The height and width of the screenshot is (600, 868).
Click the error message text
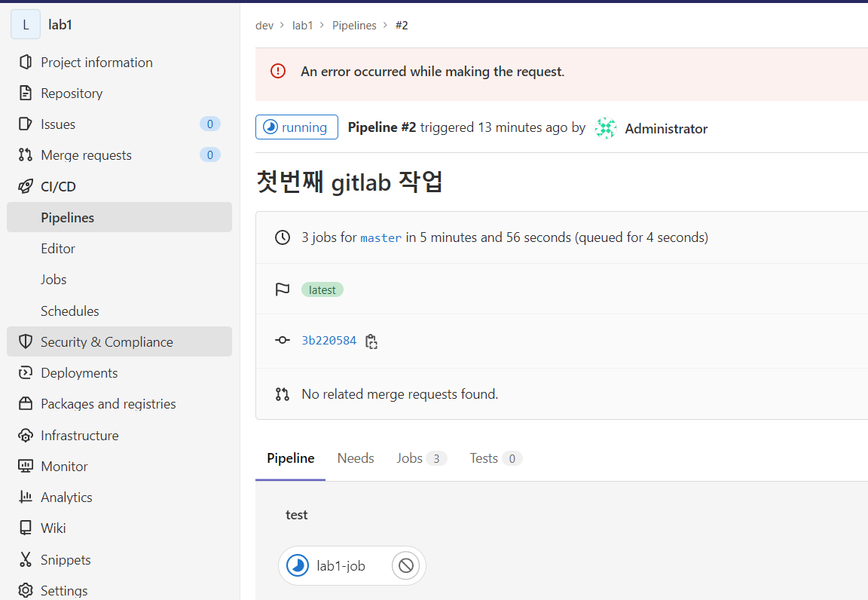click(432, 72)
